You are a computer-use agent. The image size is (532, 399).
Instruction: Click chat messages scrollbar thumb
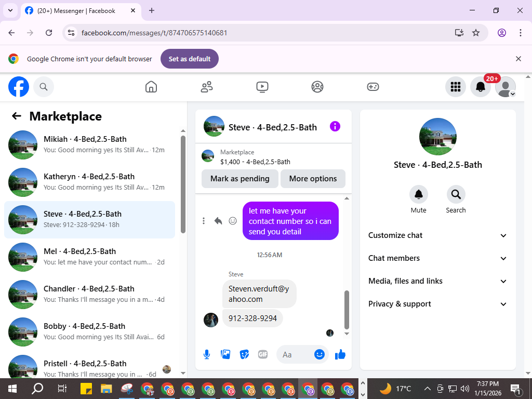347,310
